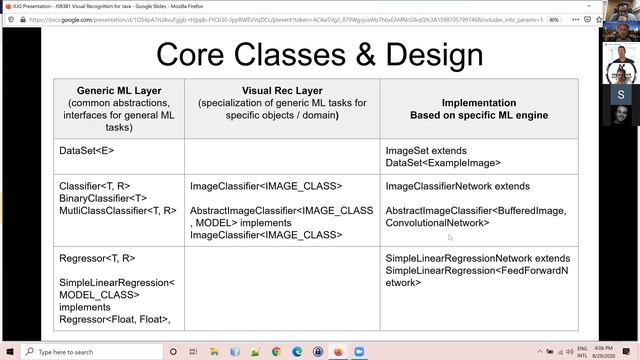Click the Regressor<T, R> text
This screenshot has height=360, width=640.
click(x=97, y=258)
